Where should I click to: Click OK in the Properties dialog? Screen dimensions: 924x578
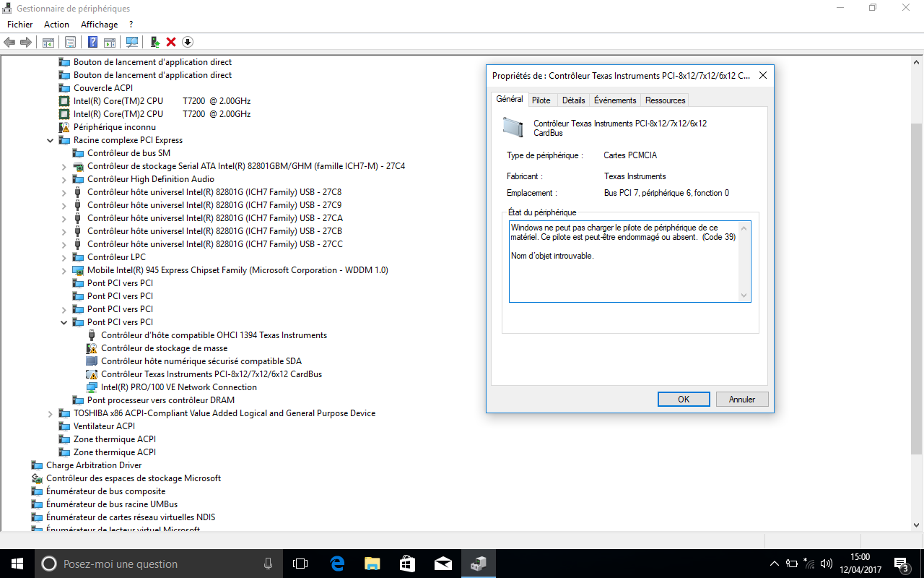tap(684, 400)
